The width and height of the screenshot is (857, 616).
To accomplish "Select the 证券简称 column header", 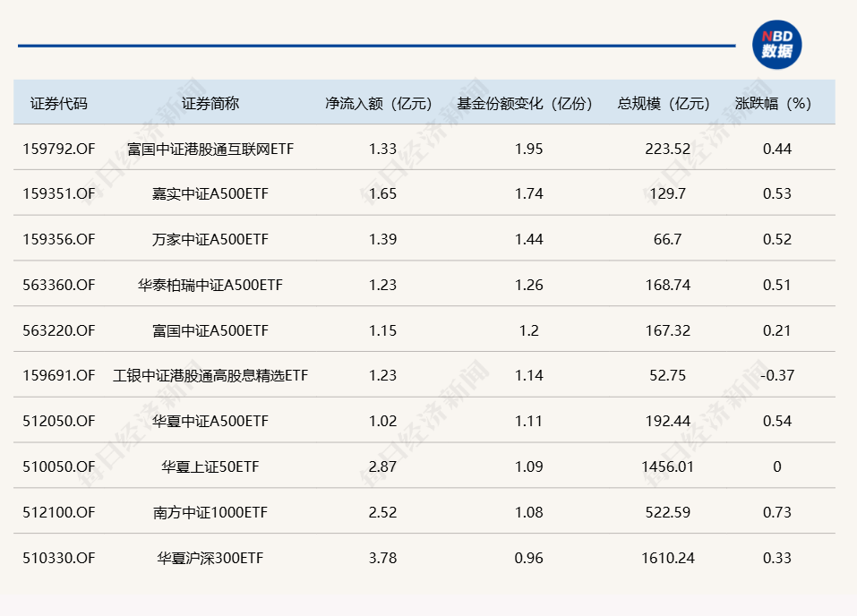I will [x=210, y=103].
